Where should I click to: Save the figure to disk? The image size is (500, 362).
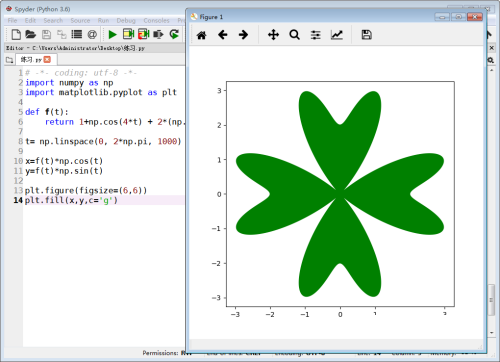tap(366, 35)
